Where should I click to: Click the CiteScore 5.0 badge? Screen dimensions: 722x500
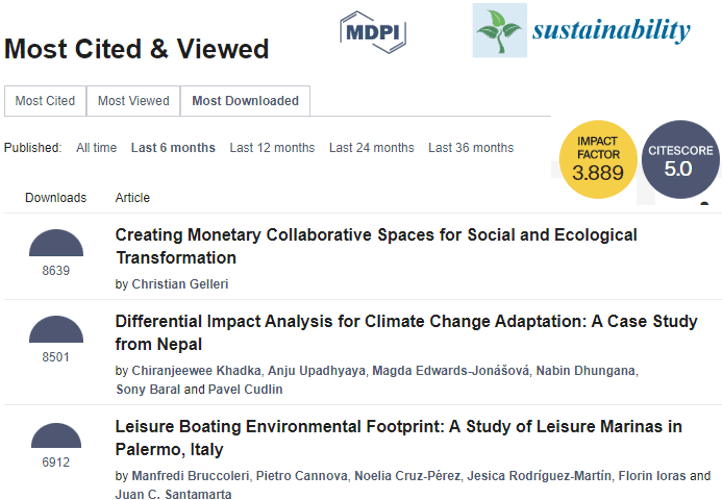pos(681,159)
